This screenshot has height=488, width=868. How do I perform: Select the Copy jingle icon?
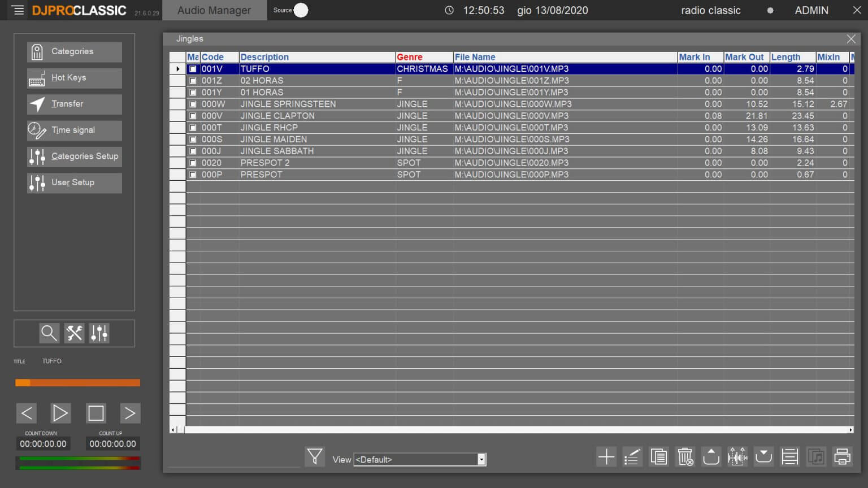(x=658, y=456)
